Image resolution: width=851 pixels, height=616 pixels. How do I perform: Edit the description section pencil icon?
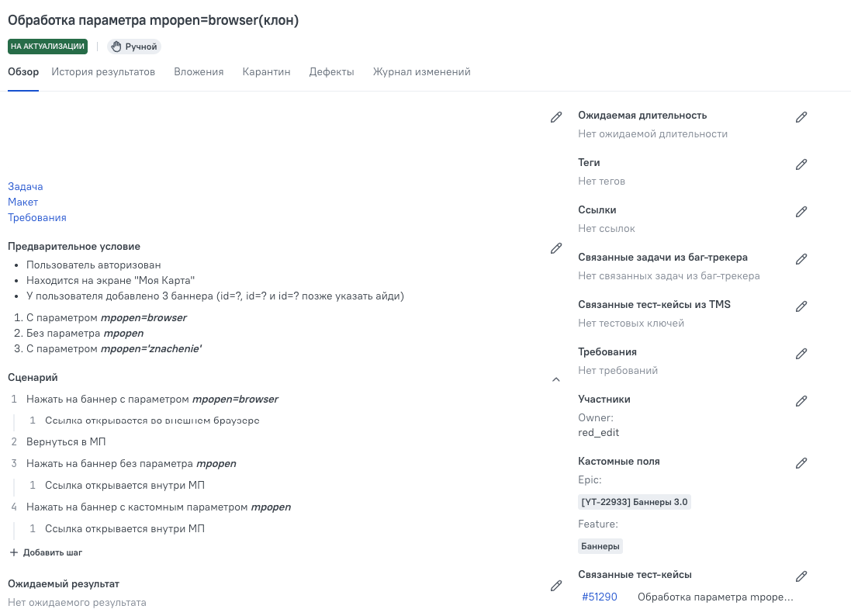pyautogui.click(x=556, y=117)
